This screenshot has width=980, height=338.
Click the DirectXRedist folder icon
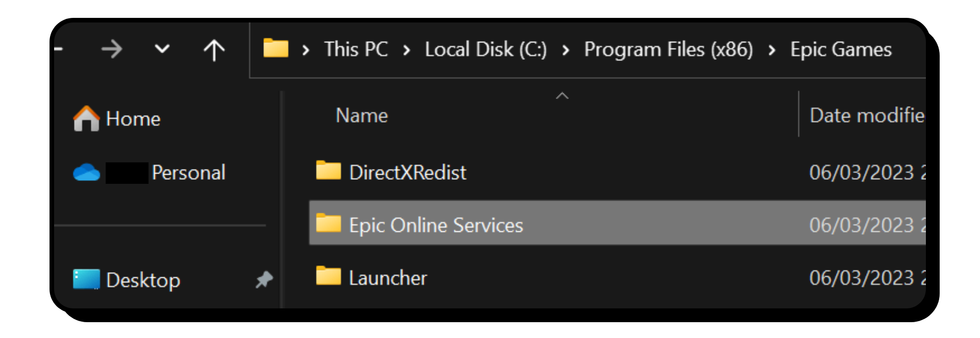[328, 171]
